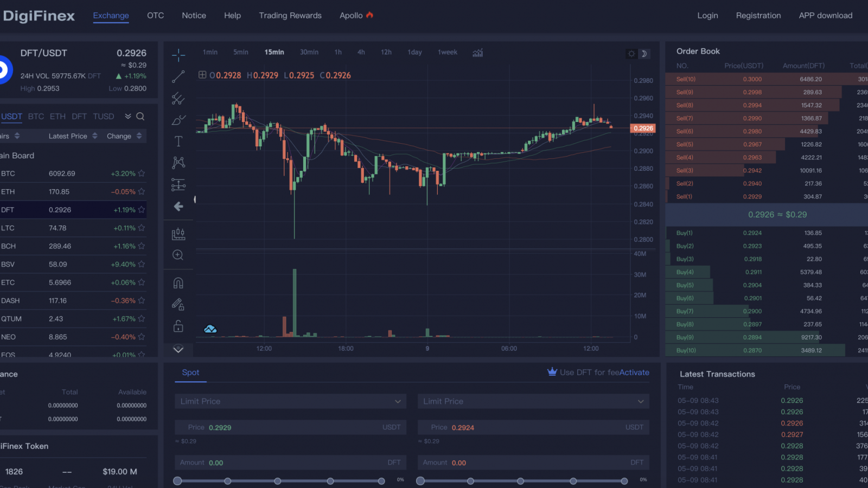Toggle the lock all drawings padlock

click(178, 326)
